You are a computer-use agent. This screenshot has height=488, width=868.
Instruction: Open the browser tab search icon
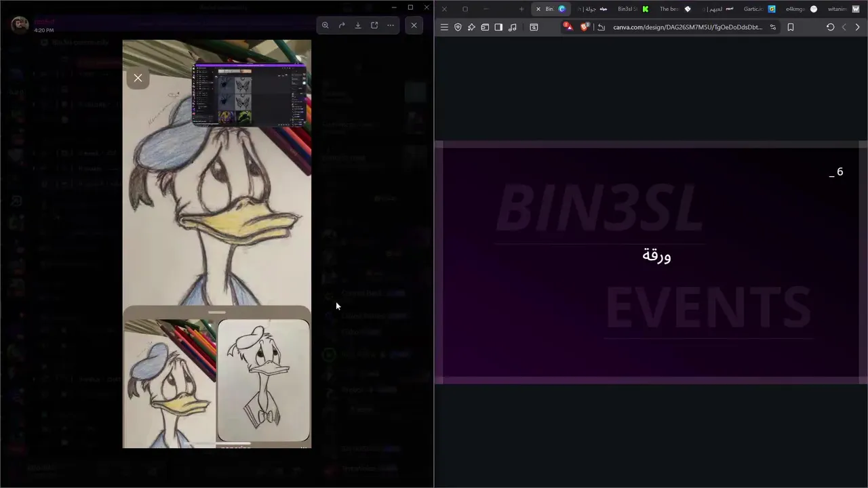click(534, 27)
